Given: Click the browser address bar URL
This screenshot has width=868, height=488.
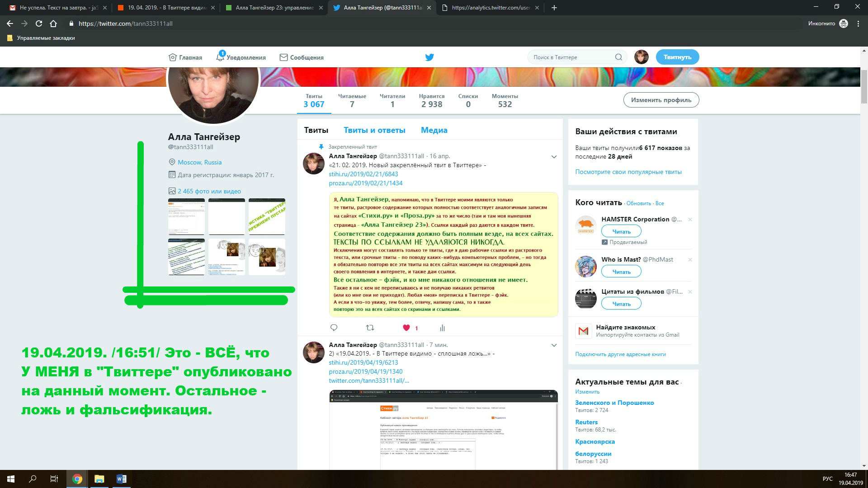Looking at the screenshot, I should pyautogui.click(x=125, y=23).
